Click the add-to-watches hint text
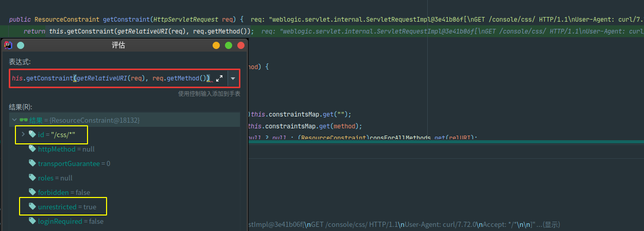Image resolution: width=644 pixels, height=231 pixels. point(209,94)
